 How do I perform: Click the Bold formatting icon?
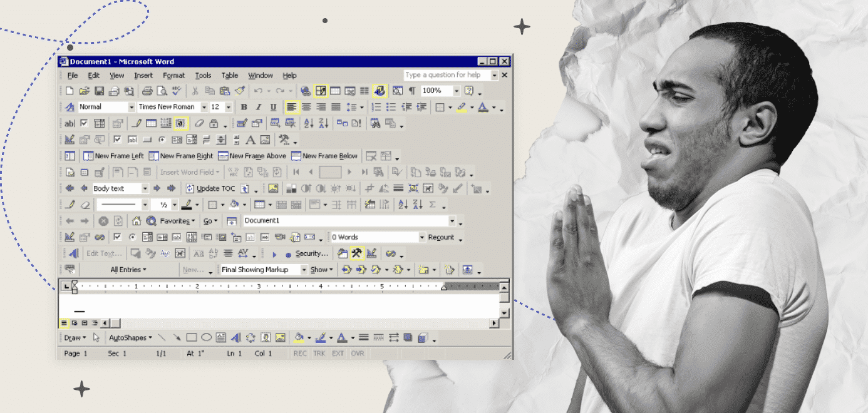(x=244, y=108)
